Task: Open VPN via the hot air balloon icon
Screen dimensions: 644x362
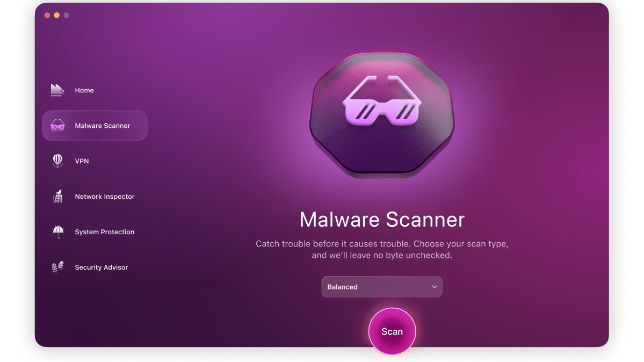Action: tap(57, 161)
